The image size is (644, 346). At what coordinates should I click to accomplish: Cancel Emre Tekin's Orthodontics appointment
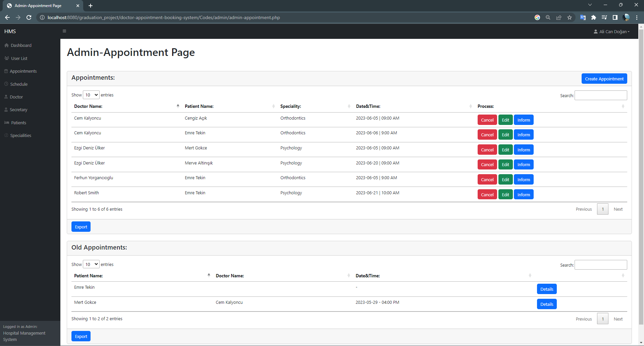[x=487, y=134]
